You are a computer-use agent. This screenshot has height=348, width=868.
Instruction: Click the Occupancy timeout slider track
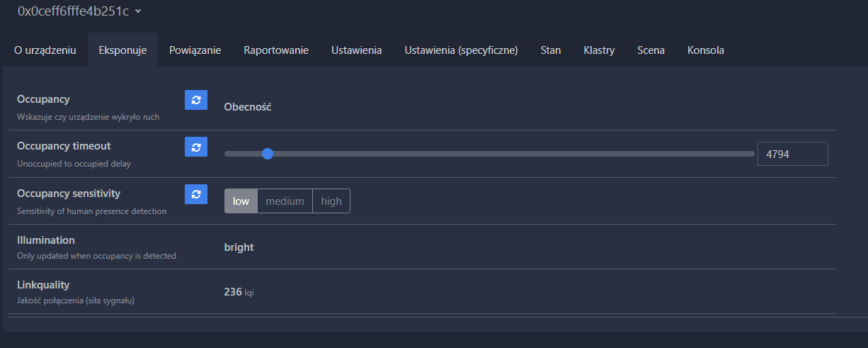[510, 154]
